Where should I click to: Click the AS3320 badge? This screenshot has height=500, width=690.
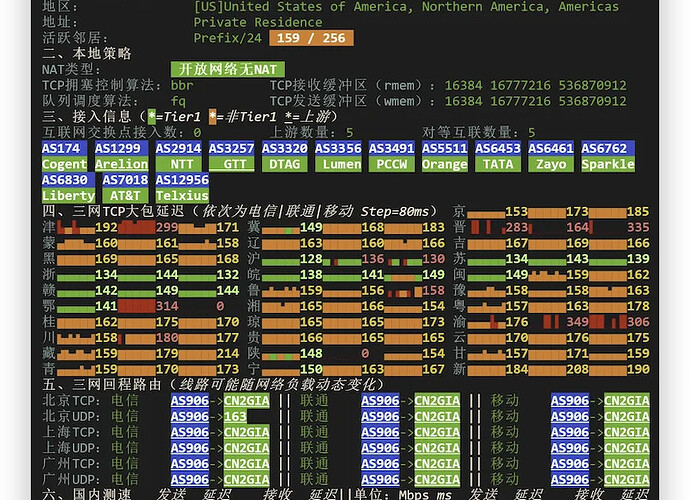coord(285,148)
